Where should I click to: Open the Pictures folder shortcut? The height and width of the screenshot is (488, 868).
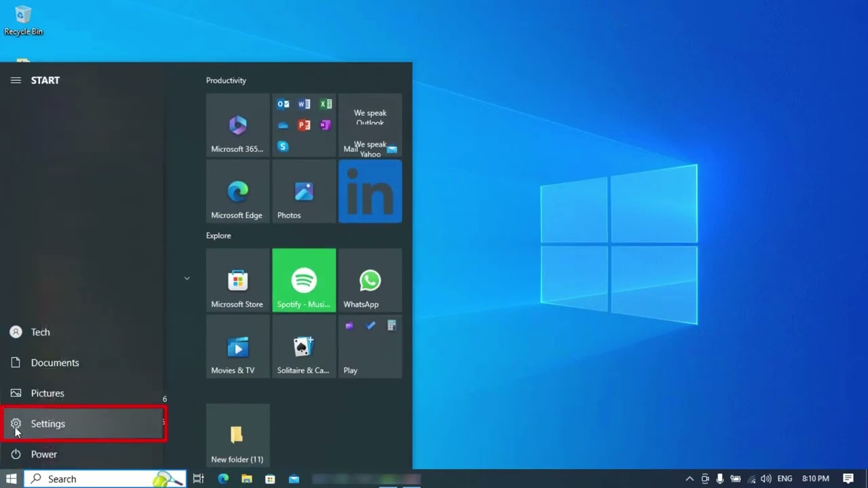[82, 393]
